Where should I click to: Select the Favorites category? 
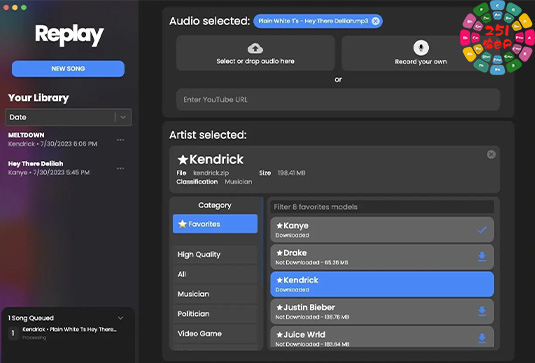coord(215,224)
